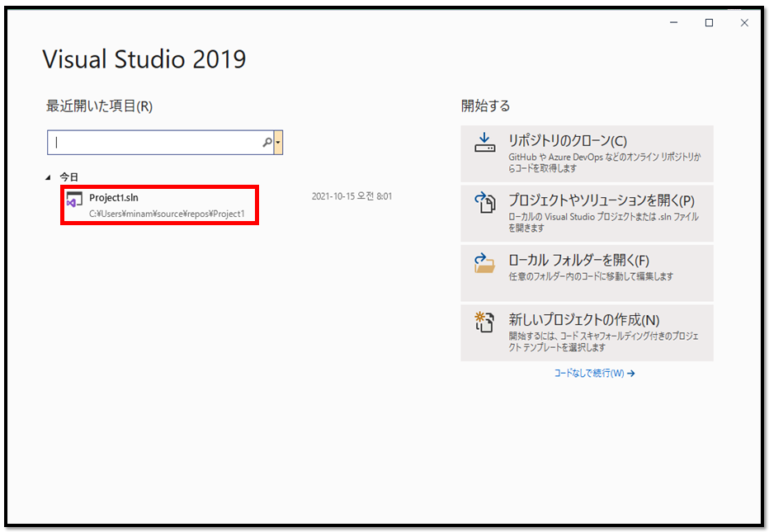Screen dimensions: 769x532
Task: Click the リポジトリのクローン(C) button
Action: pos(587,153)
